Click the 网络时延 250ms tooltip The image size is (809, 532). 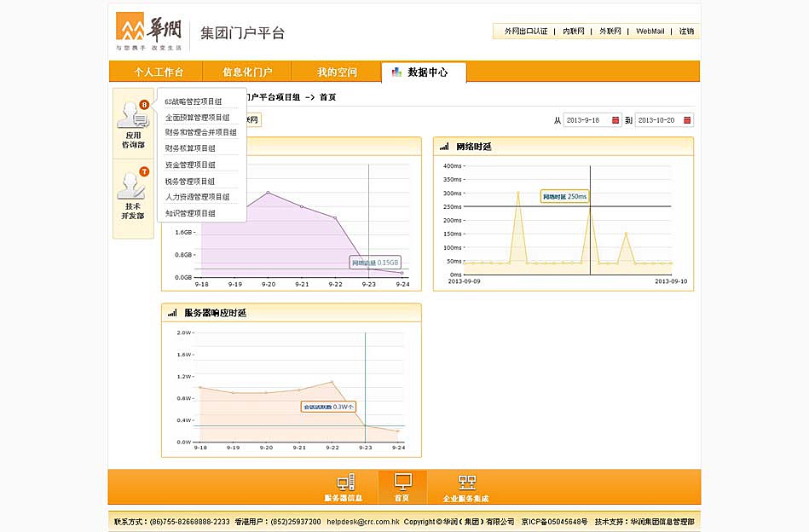tap(564, 197)
